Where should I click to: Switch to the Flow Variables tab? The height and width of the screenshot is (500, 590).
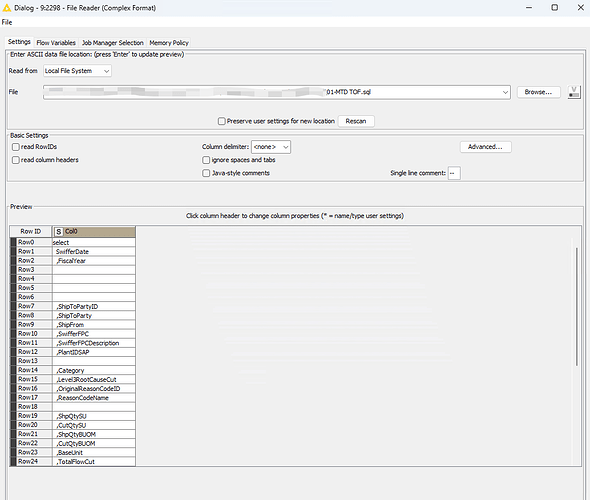click(x=56, y=43)
